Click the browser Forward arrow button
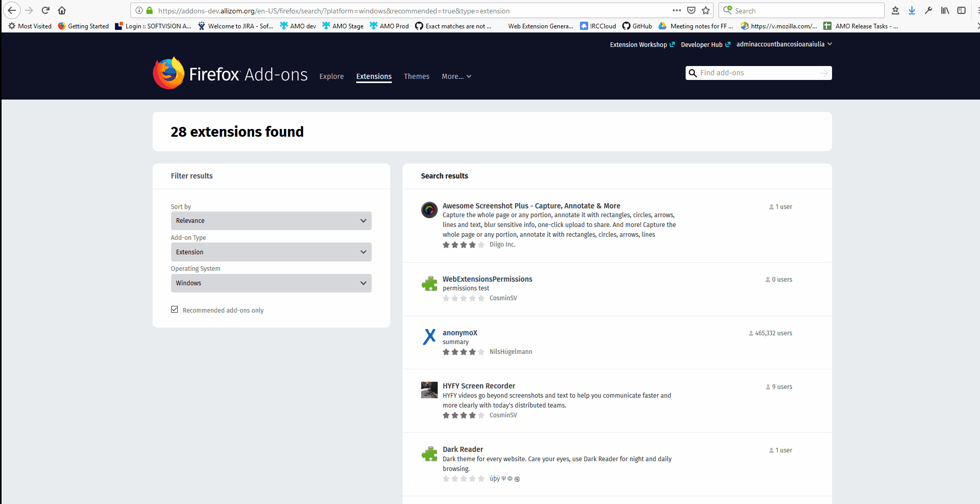 coord(29,10)
